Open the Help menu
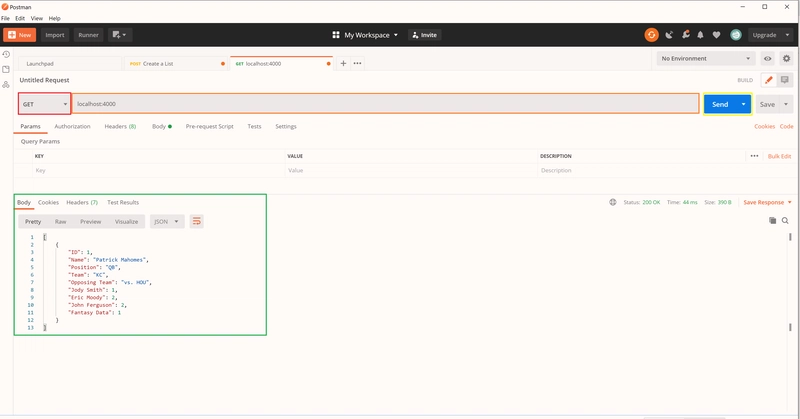Screen dimensions: 800x419 (x=55, y=18)
